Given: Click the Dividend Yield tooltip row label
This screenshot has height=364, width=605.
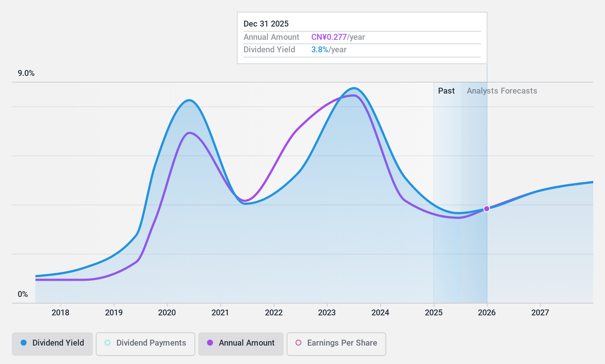Looking at the screenshot, I should [x=269, y=50].
